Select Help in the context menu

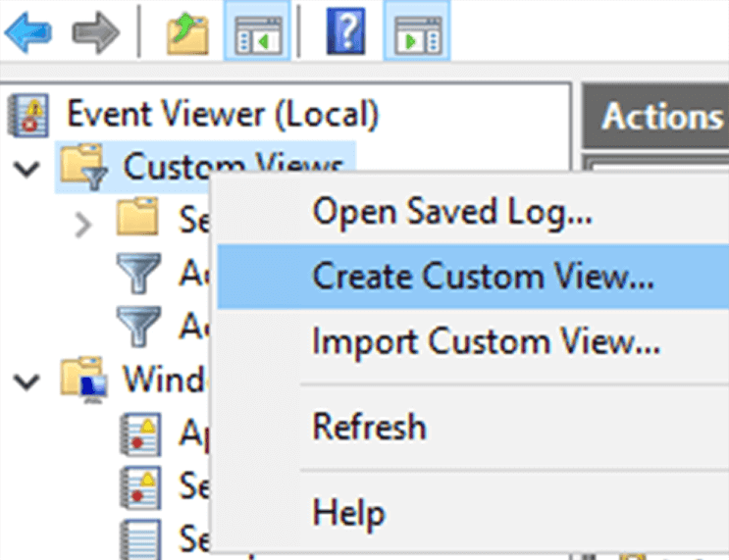click(x=348, y=512)
